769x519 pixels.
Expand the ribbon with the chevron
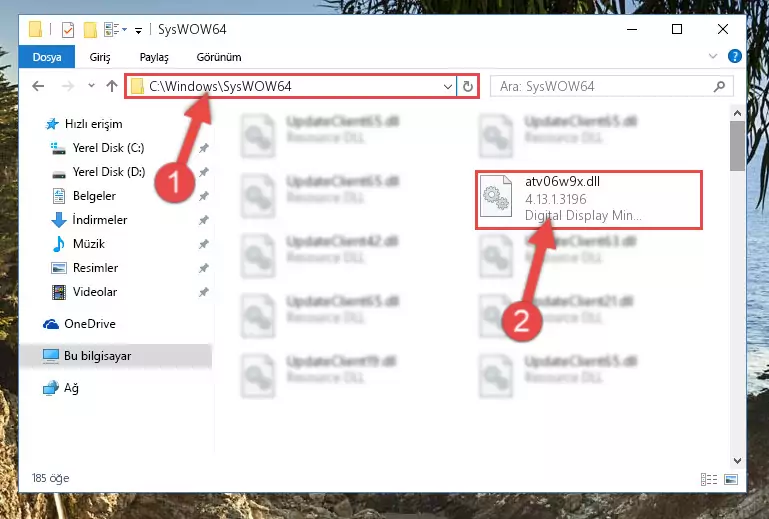click(x=713, y=56)
